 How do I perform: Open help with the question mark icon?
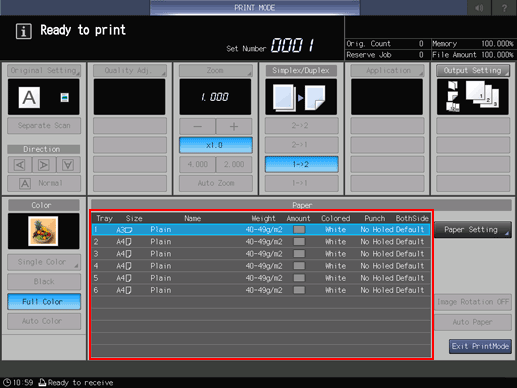tap(504, 8)
